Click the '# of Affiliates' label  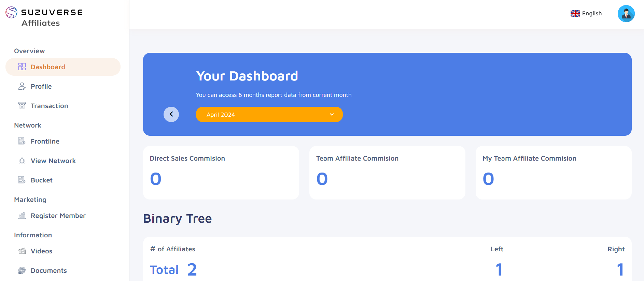(x=173, y=249)
